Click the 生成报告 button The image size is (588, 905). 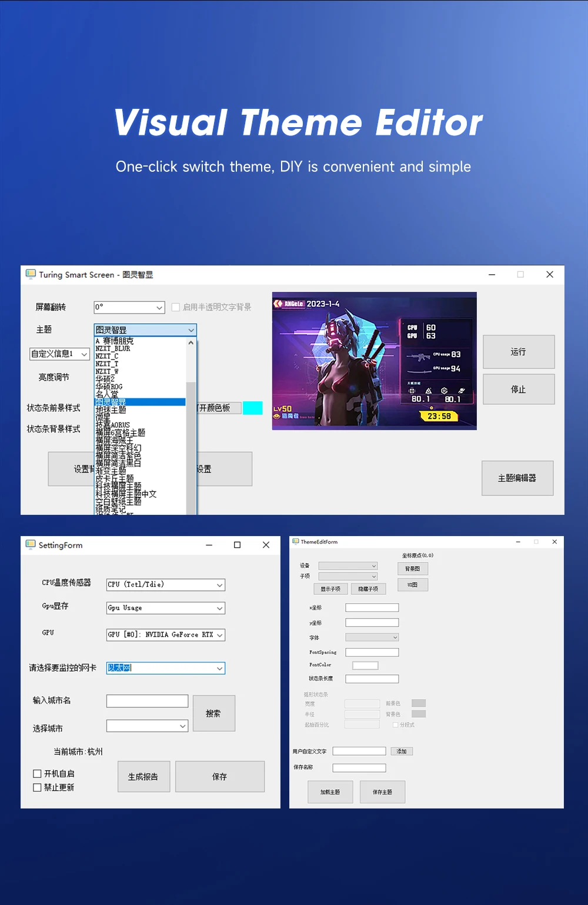pyautogui.click(x=144, y=777)
